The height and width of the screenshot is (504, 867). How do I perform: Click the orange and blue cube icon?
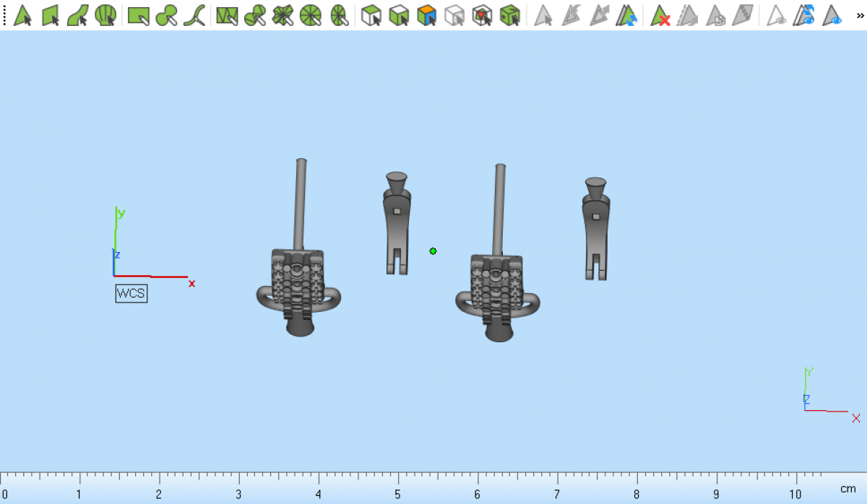pos(427,15)
